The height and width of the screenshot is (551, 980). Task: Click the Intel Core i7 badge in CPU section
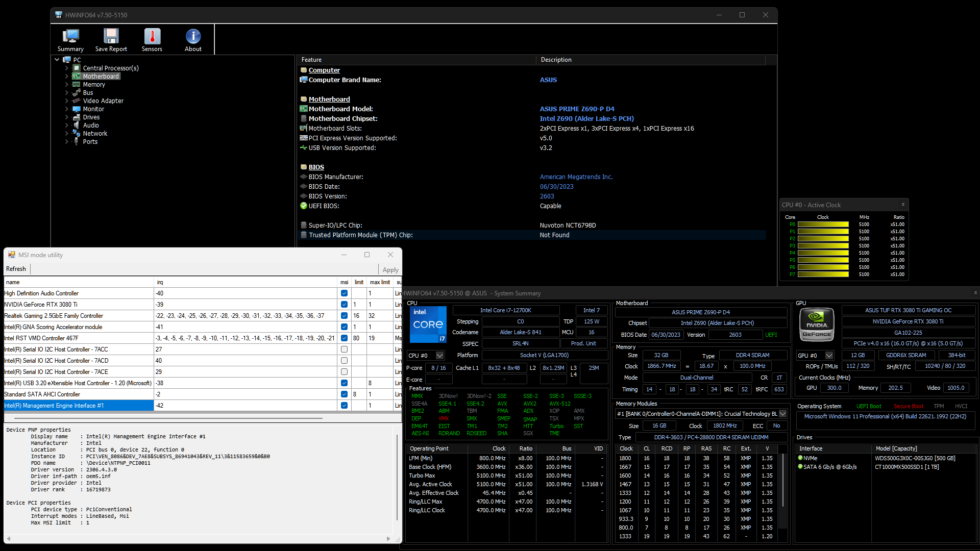(x=428, y=324)
